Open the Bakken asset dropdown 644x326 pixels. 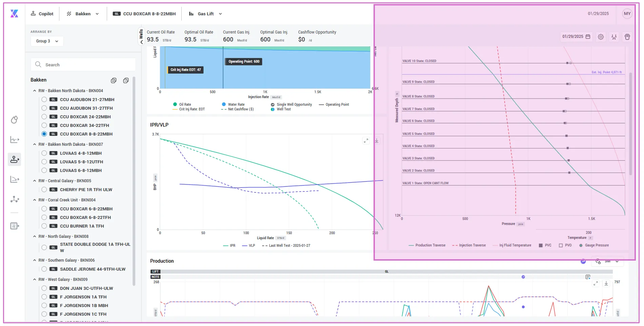[83, 14]
